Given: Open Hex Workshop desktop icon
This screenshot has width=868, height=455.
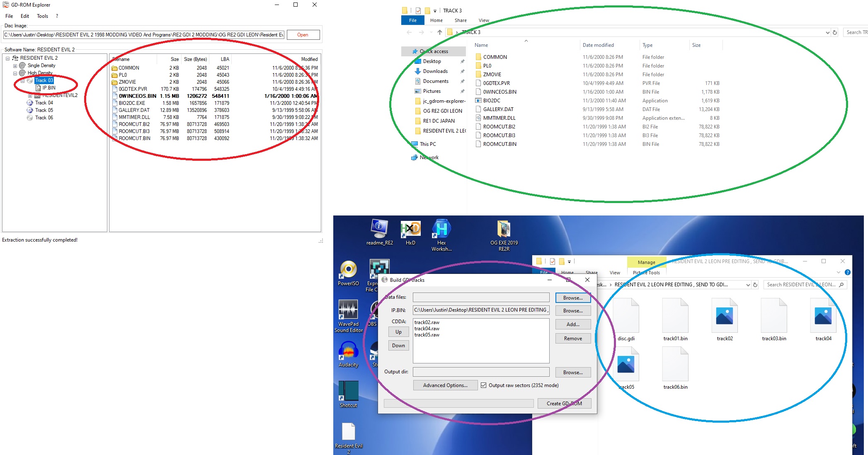Looking at the screenshot, I should 441,235.
